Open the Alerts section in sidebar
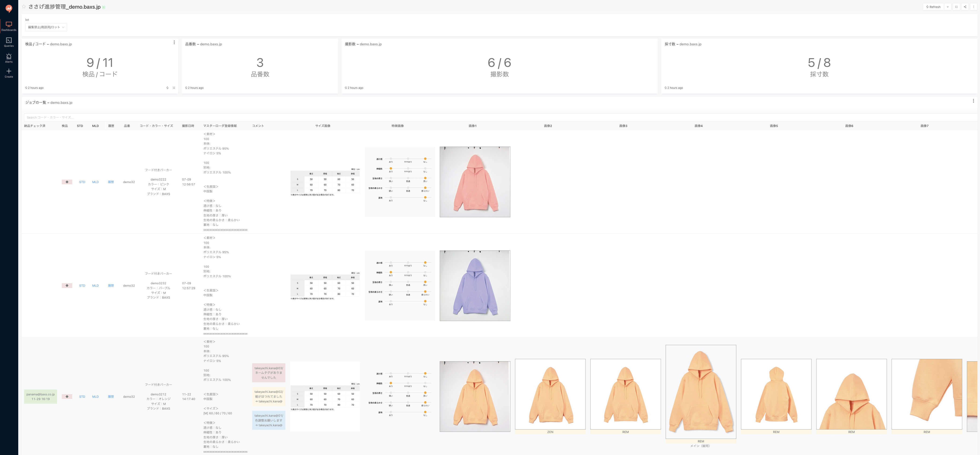 [9, 58]
